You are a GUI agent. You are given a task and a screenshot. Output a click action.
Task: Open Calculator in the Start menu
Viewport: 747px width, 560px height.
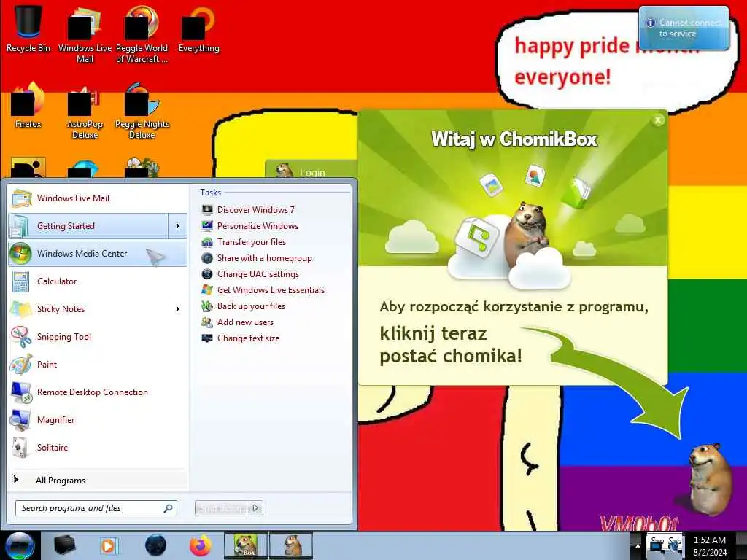coord(98,281)
